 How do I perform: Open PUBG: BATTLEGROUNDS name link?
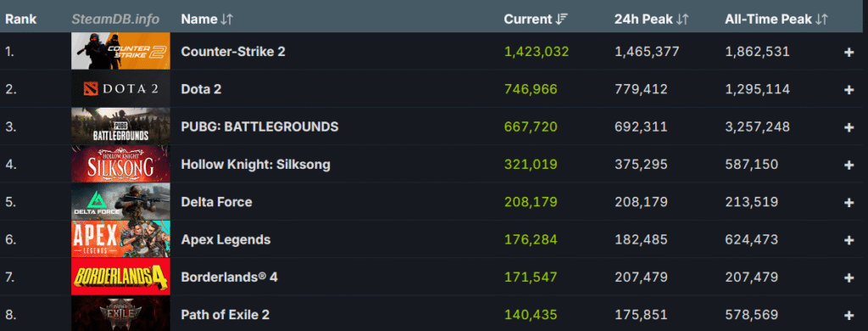(x=259, y=127)
